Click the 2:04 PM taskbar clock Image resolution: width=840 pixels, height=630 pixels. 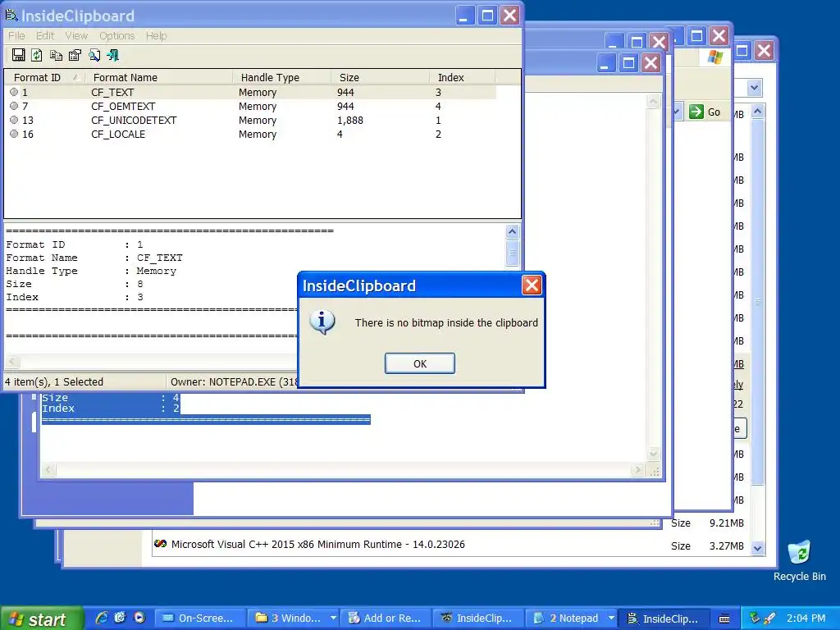pos(806,618)
